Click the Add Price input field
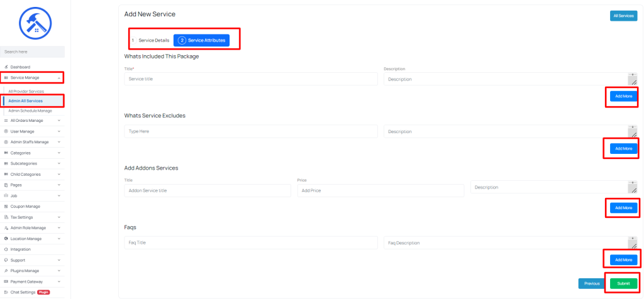Viewport: 644px width, 299px height. (x=380, y=190)
